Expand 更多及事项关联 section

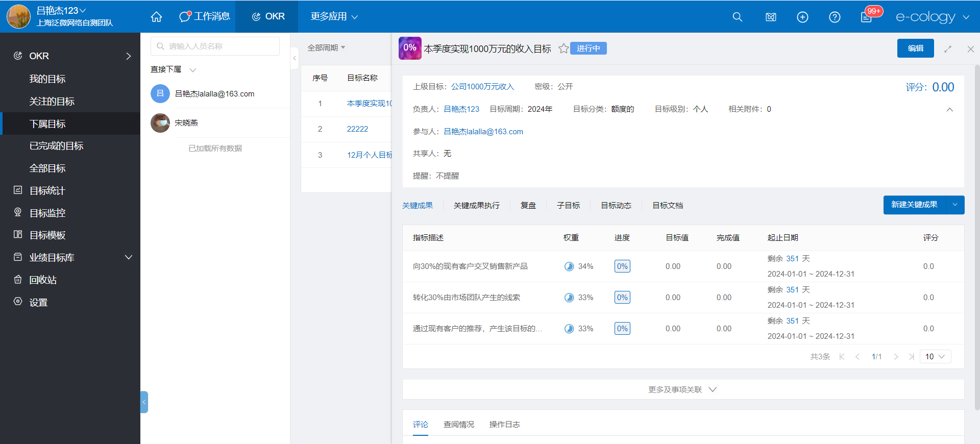point(683,389)
